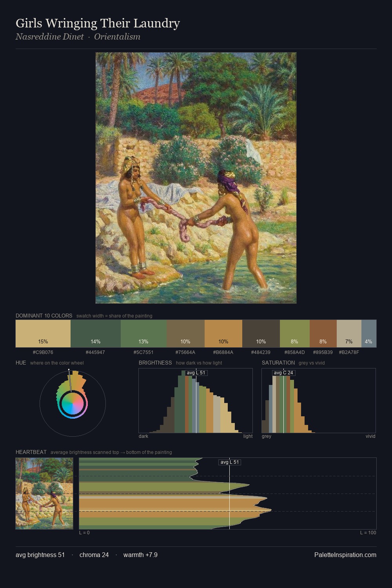Click the hex code #484239 text
The image size is (392, 588).
point(261,352)
